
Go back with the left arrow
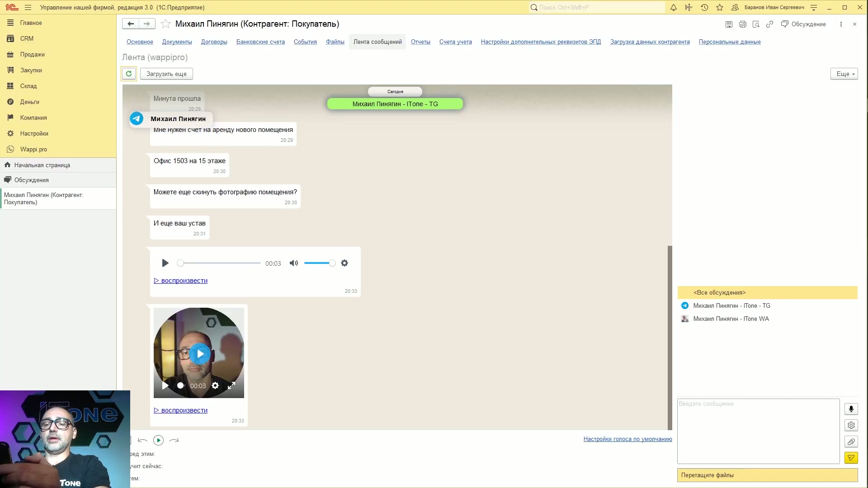(131, 24)
